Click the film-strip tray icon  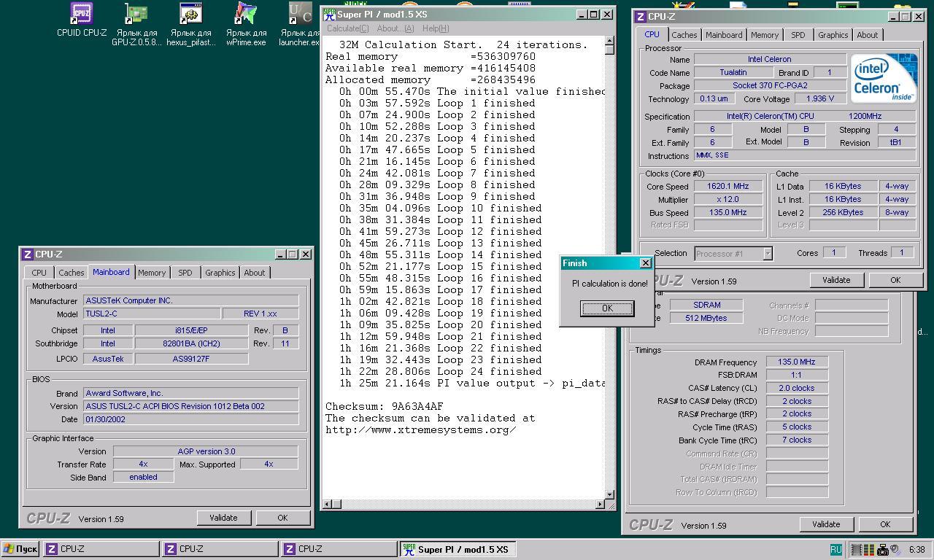pos(857,550)
